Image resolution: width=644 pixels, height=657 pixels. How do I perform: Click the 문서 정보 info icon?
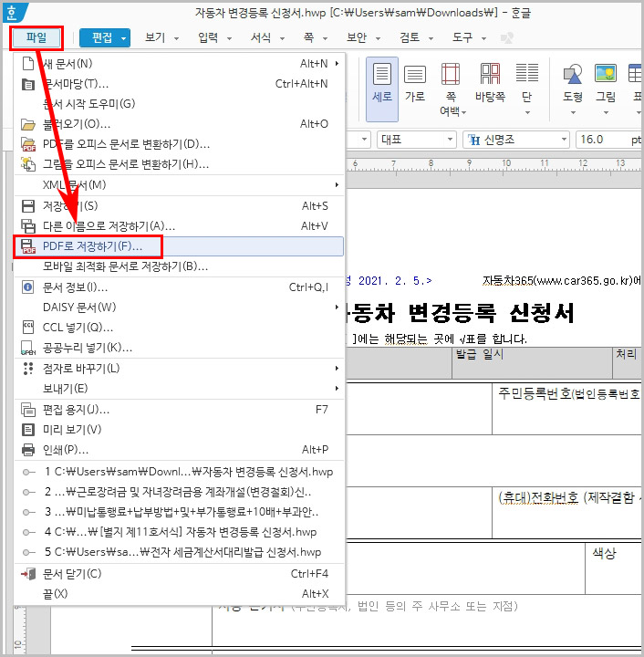click(28, 287)
